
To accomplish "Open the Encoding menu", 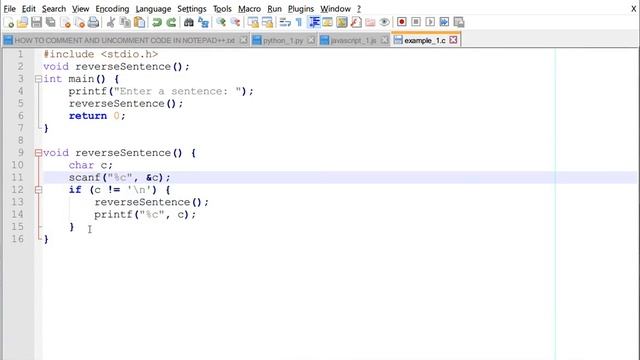I will coord(112,9).
